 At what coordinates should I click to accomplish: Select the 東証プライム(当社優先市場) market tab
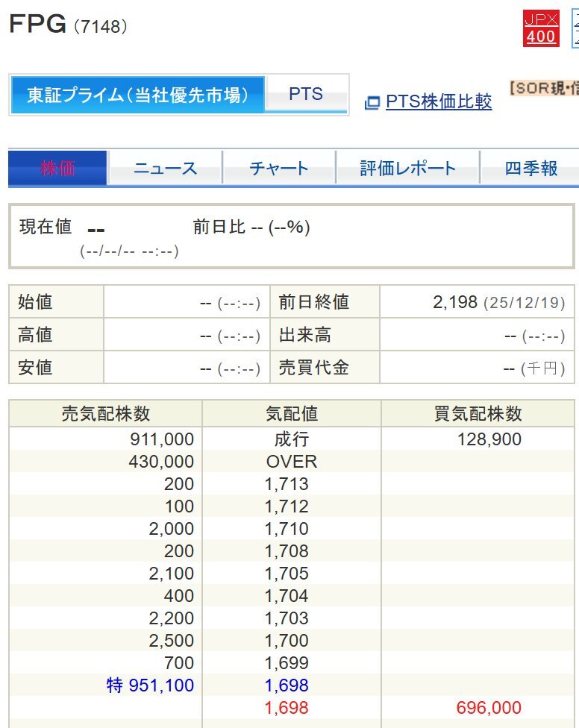[x=138, y=95]
